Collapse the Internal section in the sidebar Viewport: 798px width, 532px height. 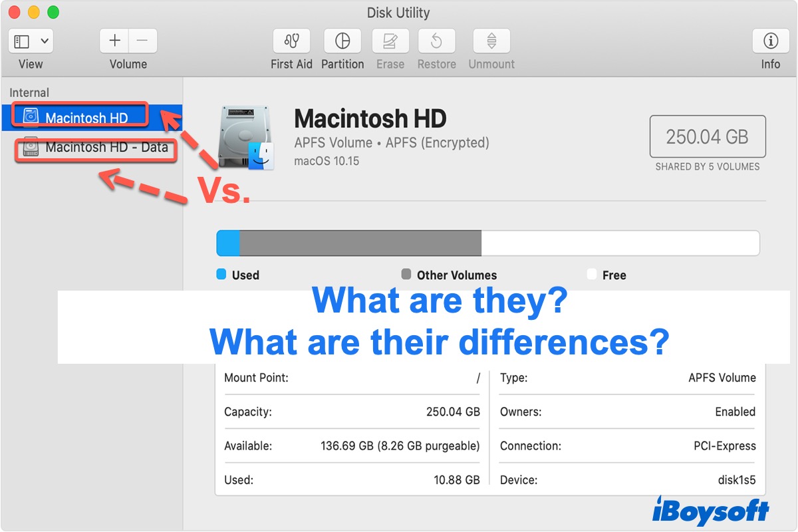pyautogui.click(x=28, y=92)
